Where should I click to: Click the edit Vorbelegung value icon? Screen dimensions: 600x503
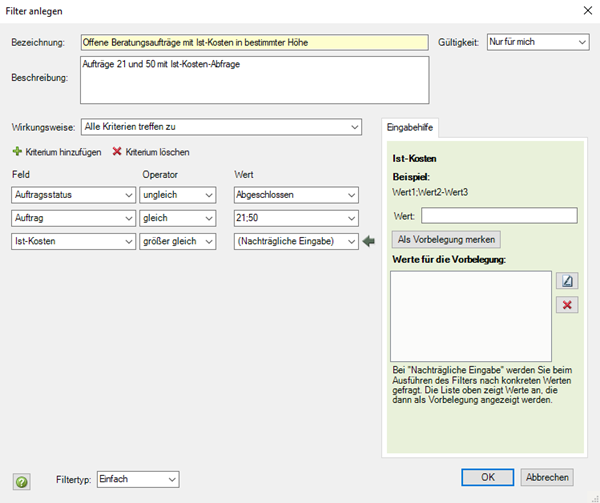point(567,281)
